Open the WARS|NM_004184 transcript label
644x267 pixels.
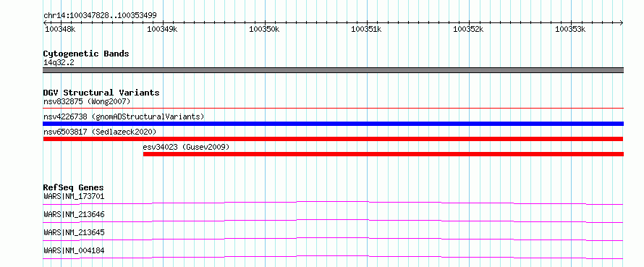74,250
